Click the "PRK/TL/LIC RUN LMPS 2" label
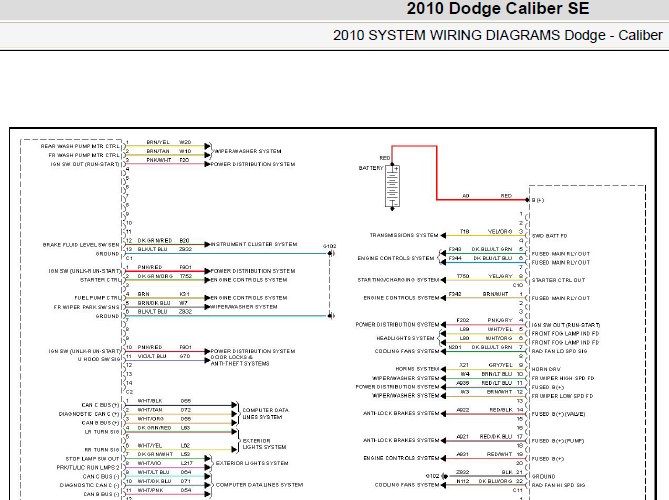Image resolution: width=669 pixels, height=500 pixels. tap(88, 468)
